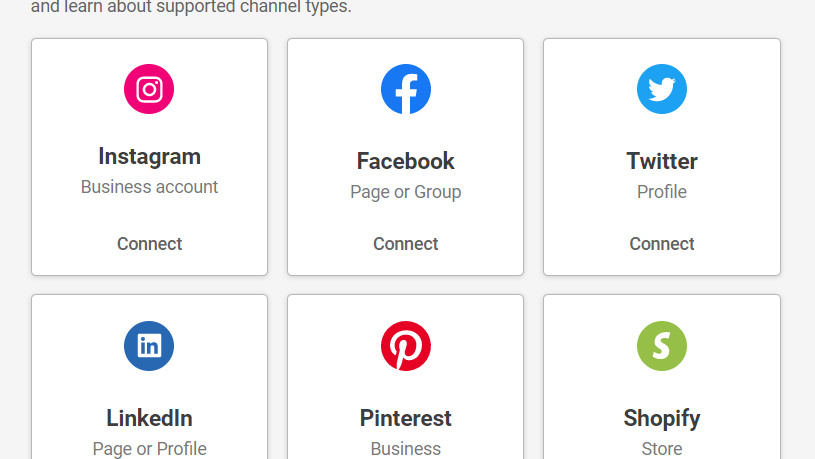Click "Page or Group" under Facebook

[x=405, y=192]
